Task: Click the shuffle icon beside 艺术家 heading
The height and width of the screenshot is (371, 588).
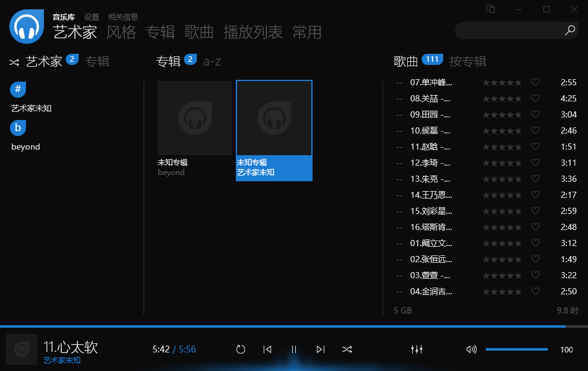Action: click(x=12, y=61)
